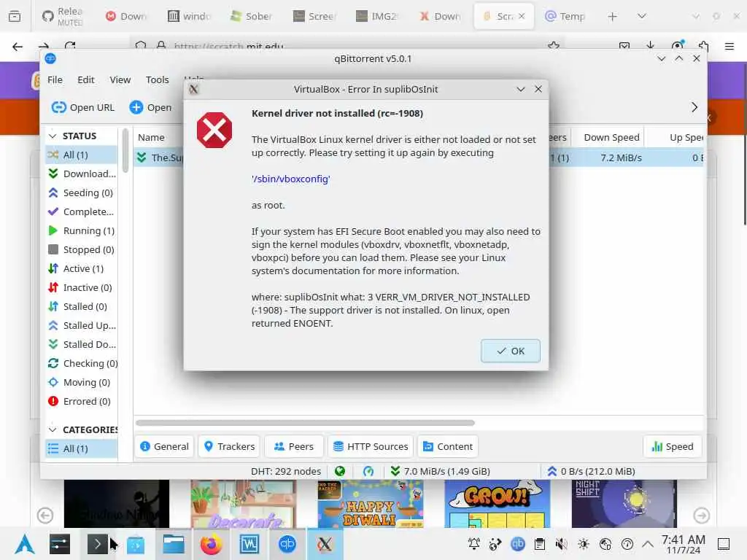This screenshot has width=747, height=560.
Task: Select the All (1) status filter
Action: click(x=82, y=155)
